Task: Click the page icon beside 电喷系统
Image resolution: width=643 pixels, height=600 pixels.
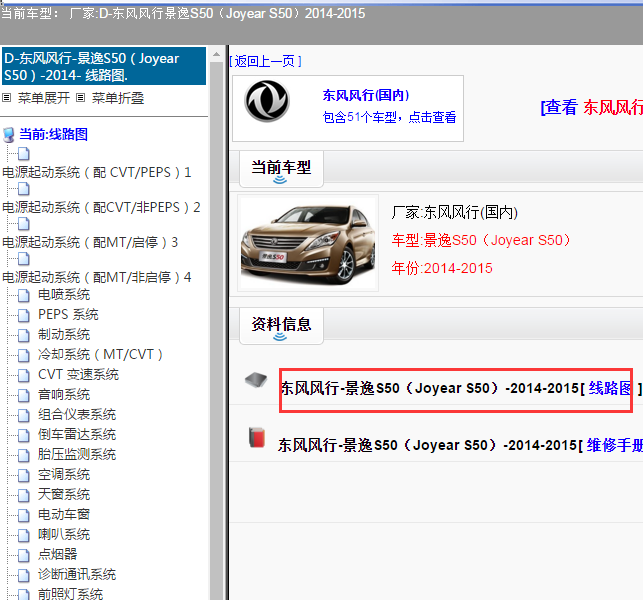Action: click(23, 295)
